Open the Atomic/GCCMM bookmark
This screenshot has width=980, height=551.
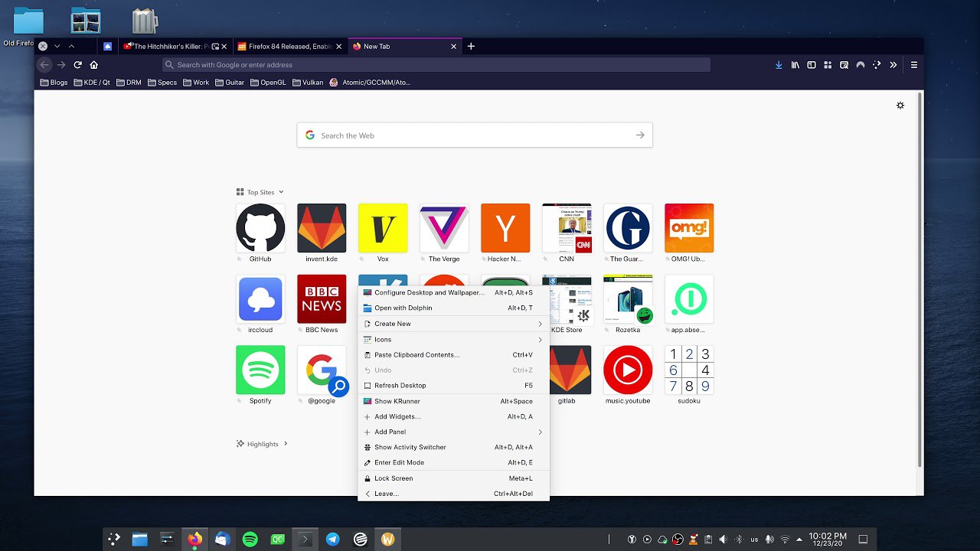(x=370, y=82)
